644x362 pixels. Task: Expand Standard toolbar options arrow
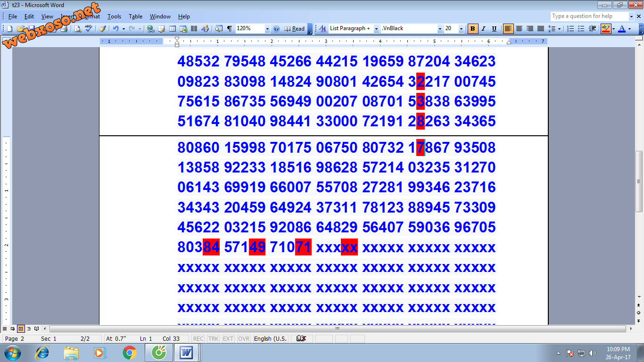pos(310,29)
